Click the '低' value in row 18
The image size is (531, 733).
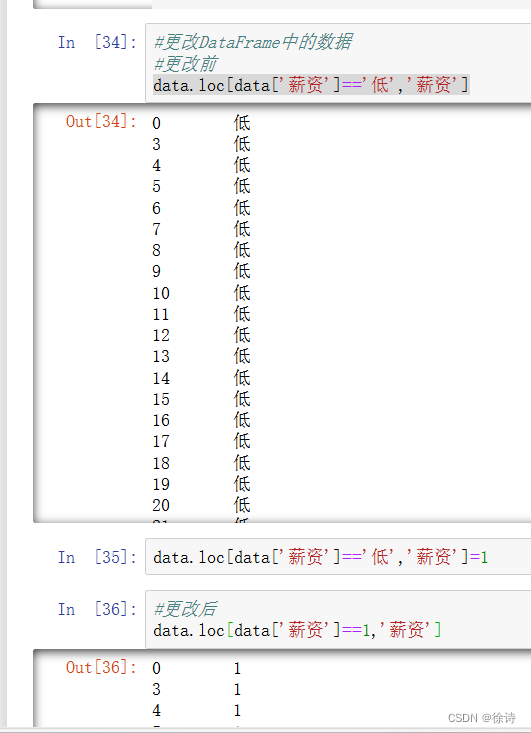tap(242, 463)
